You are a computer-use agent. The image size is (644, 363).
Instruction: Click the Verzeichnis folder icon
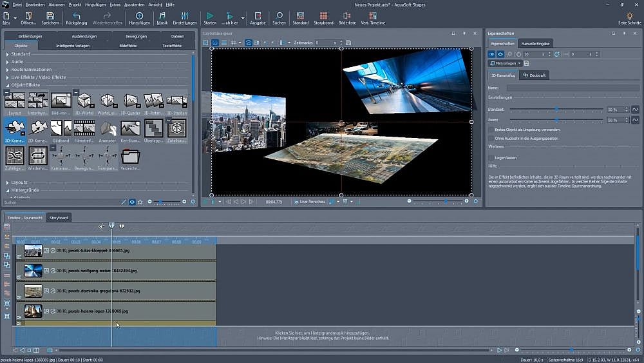coord(130,156)
